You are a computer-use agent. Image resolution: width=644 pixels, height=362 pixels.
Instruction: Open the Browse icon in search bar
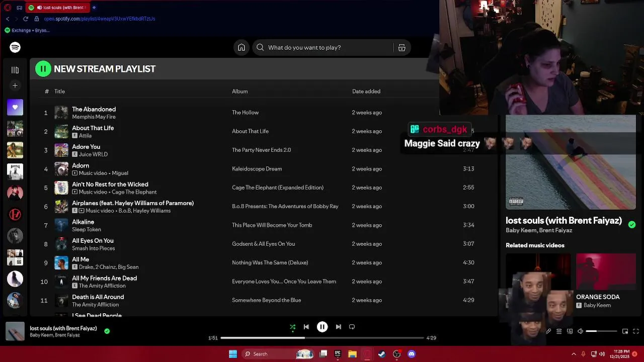(401, 47)
